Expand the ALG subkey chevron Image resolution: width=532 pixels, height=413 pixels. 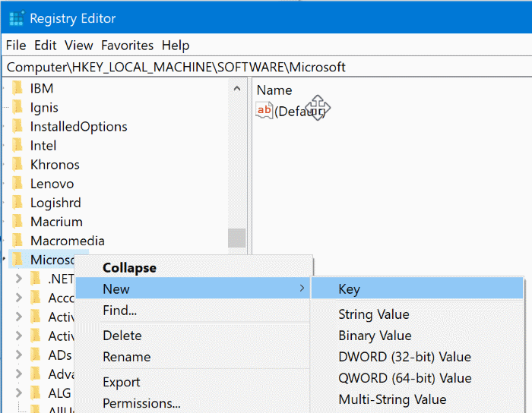19,393
